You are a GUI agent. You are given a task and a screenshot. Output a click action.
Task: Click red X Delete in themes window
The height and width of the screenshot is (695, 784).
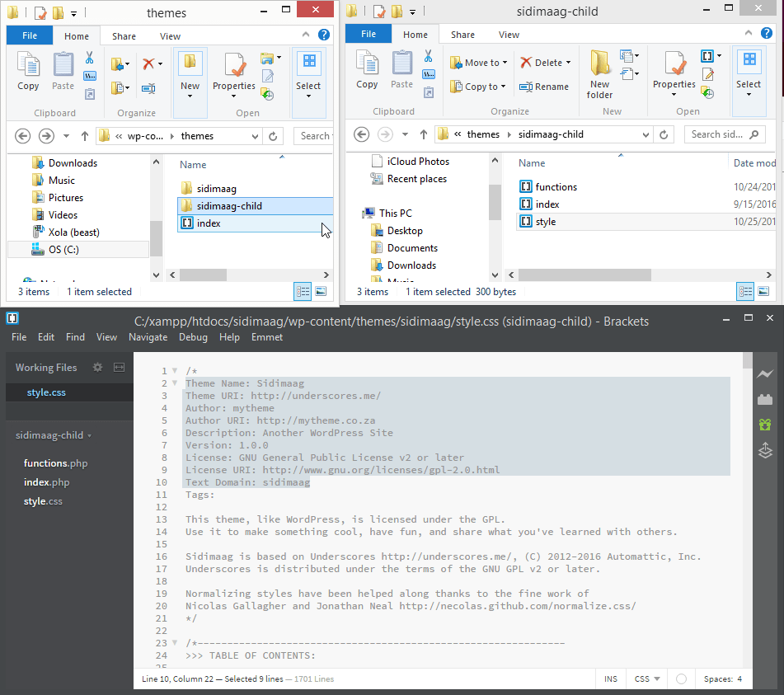click(x=148, y=63)
